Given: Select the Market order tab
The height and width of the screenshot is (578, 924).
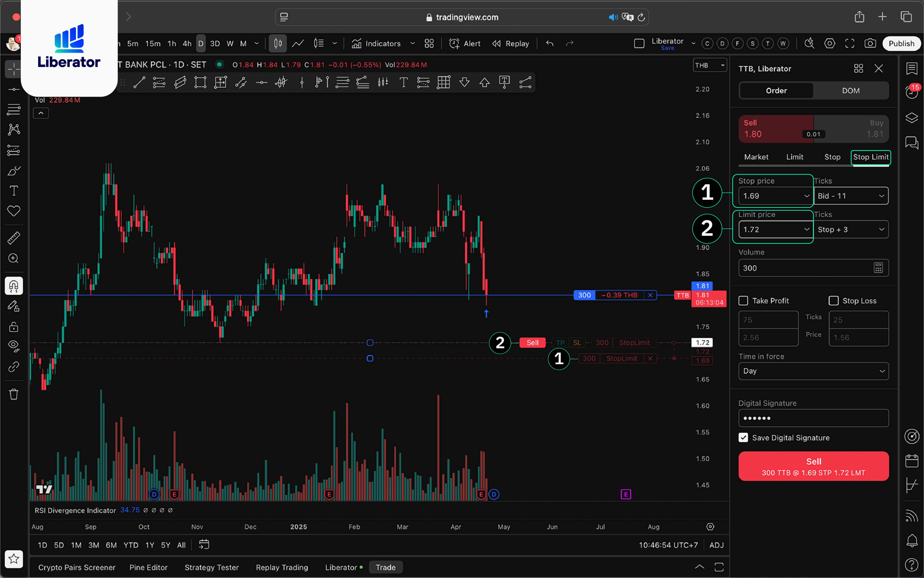Looking at the screenshot, I should (x=756, y=157).
